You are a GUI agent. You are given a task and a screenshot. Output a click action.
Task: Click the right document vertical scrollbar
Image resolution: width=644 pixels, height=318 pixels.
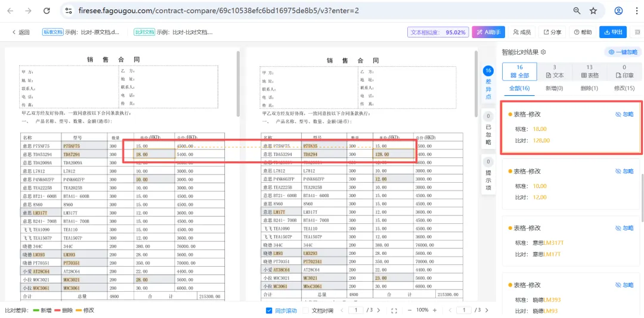point(476,84)
